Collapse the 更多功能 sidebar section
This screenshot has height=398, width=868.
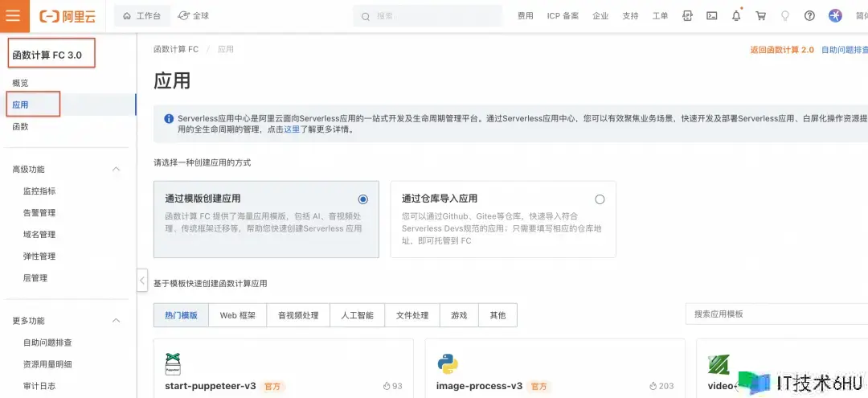(x=116, y=321)
